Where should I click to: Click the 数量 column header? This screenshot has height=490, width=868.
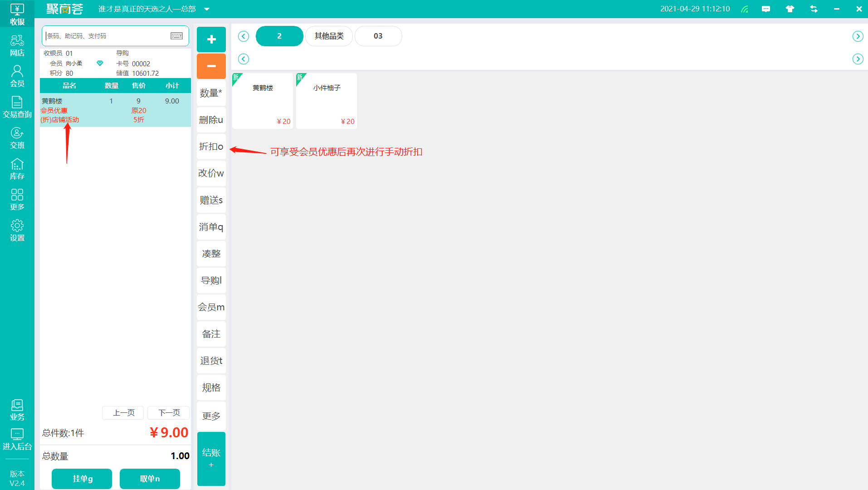click(x=112, y=85)
